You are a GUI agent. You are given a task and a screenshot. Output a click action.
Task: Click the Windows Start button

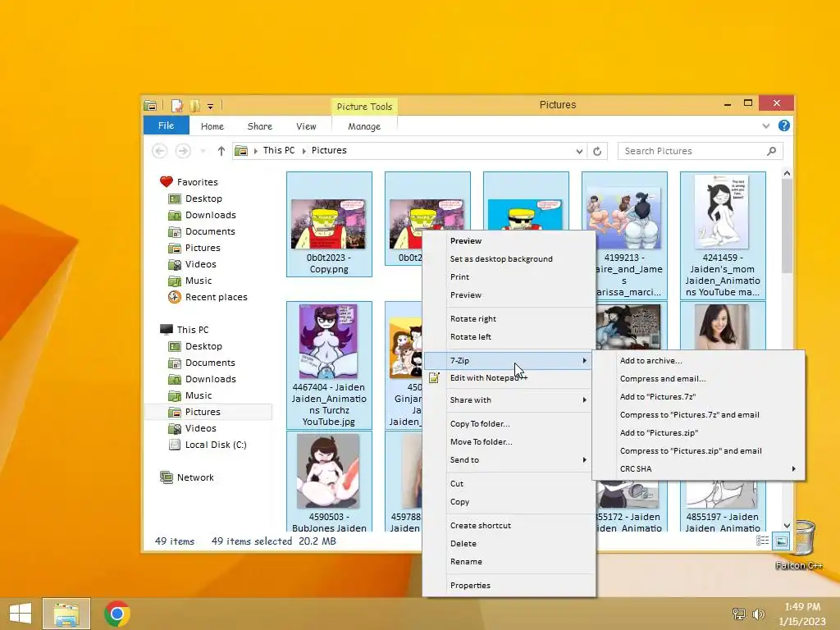point(21,614)
